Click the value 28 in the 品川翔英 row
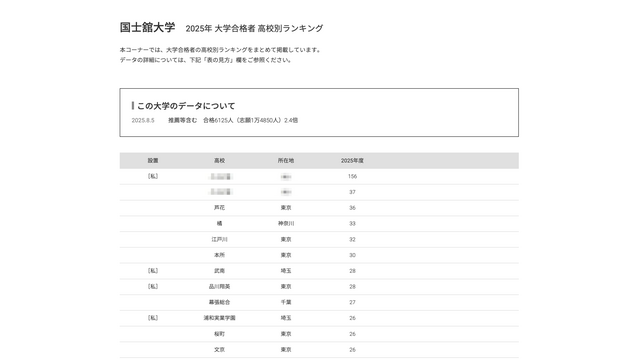 [x=352, y=287]
